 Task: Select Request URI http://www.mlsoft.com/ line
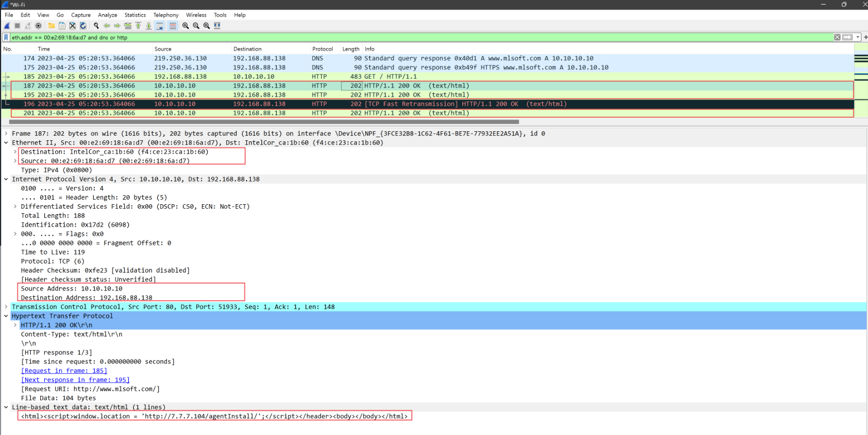click(90, 389)
